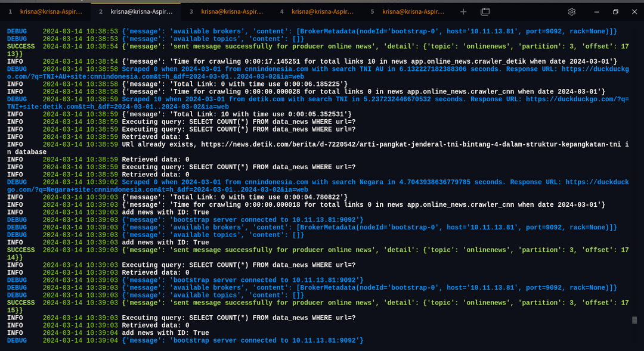Open terminal tab 5

[x=408, y=11]
